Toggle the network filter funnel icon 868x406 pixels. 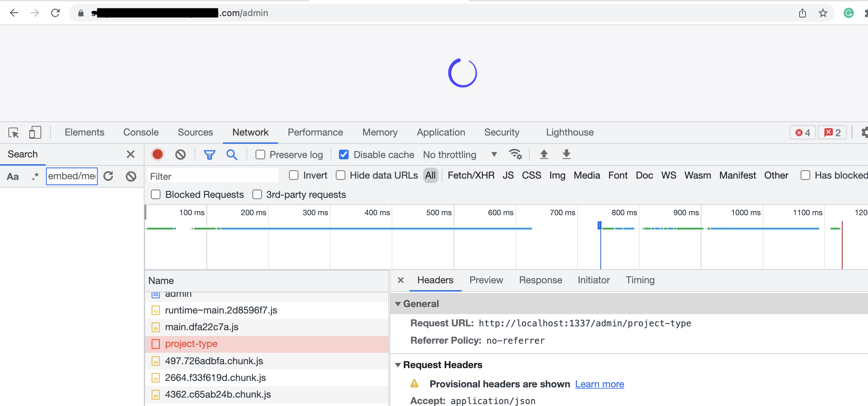point(209,154)
